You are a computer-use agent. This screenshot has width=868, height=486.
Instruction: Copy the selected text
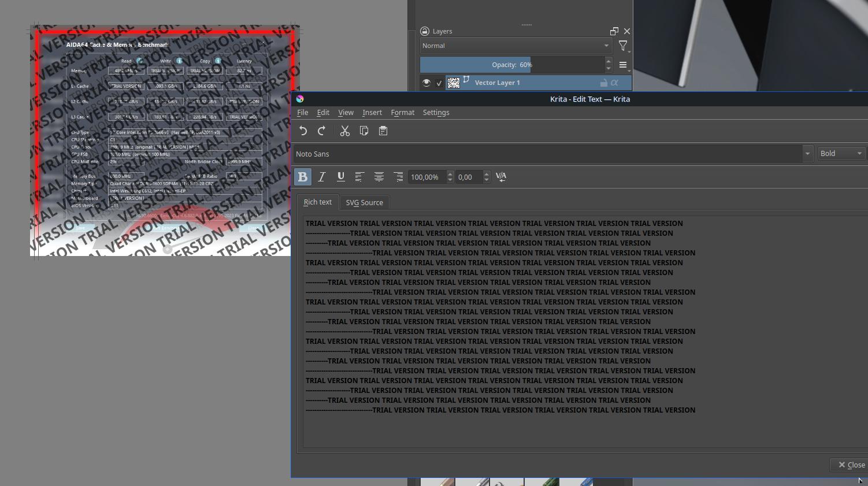click(364, 131)
